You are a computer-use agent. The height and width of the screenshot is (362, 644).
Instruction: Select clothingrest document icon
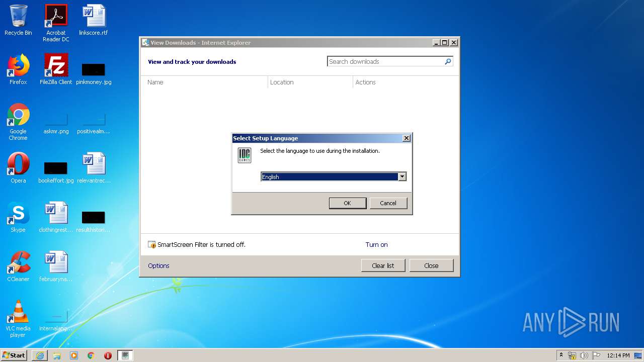(56, 217)
